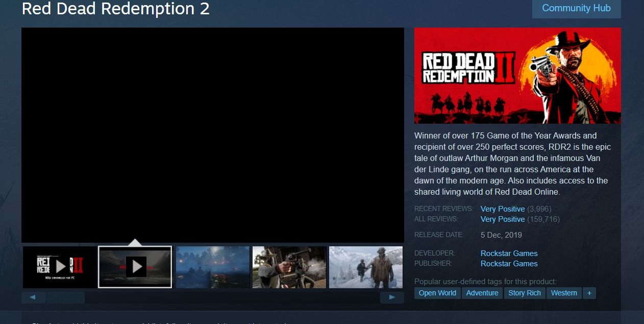Select the Western tag
Screen dimensions: 644x324
(564, 293)
